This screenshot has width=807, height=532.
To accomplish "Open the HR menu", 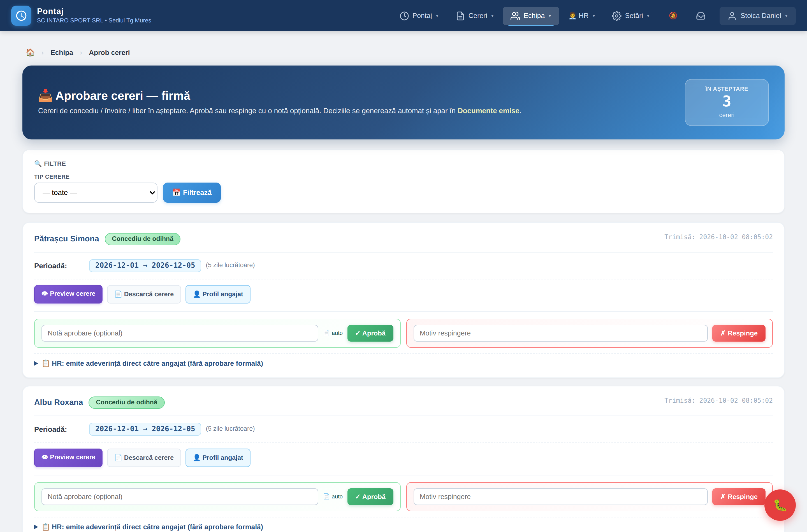I will (x=582, y=16).
